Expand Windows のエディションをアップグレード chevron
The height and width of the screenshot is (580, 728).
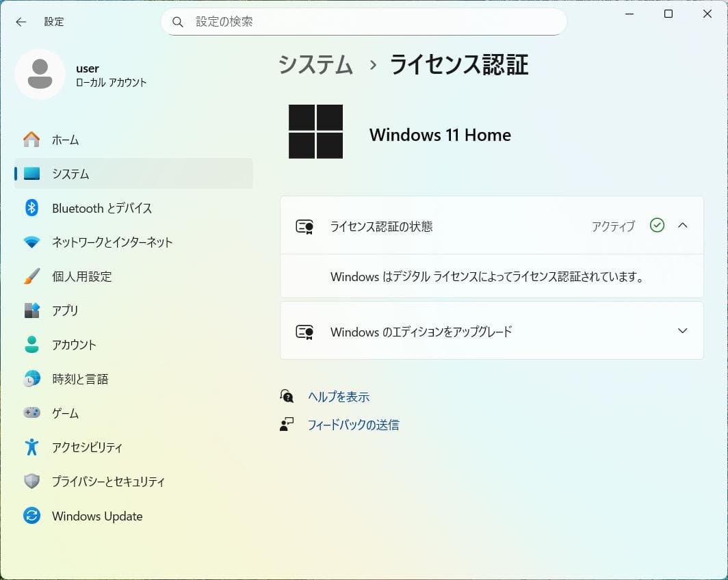tap(683, 331)
